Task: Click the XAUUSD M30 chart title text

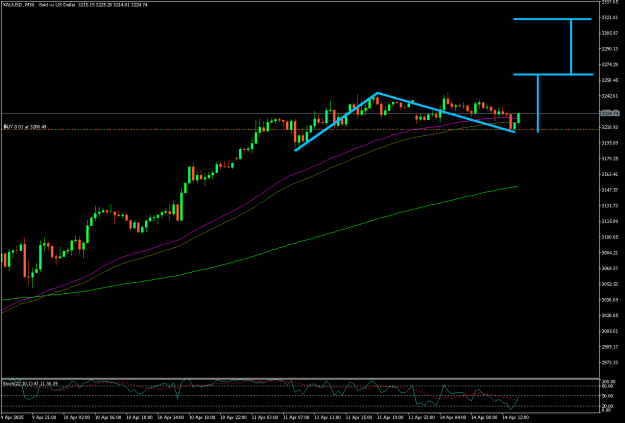Action: click(75, 5)
